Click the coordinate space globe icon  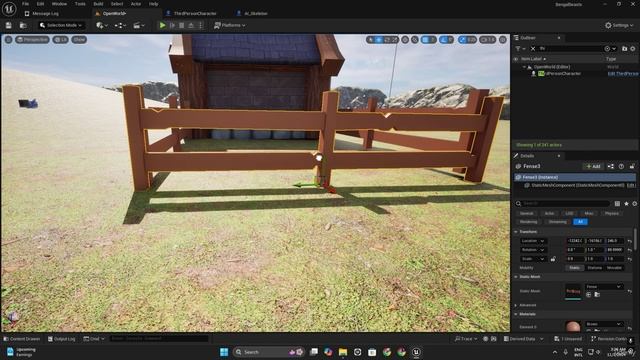405,40
